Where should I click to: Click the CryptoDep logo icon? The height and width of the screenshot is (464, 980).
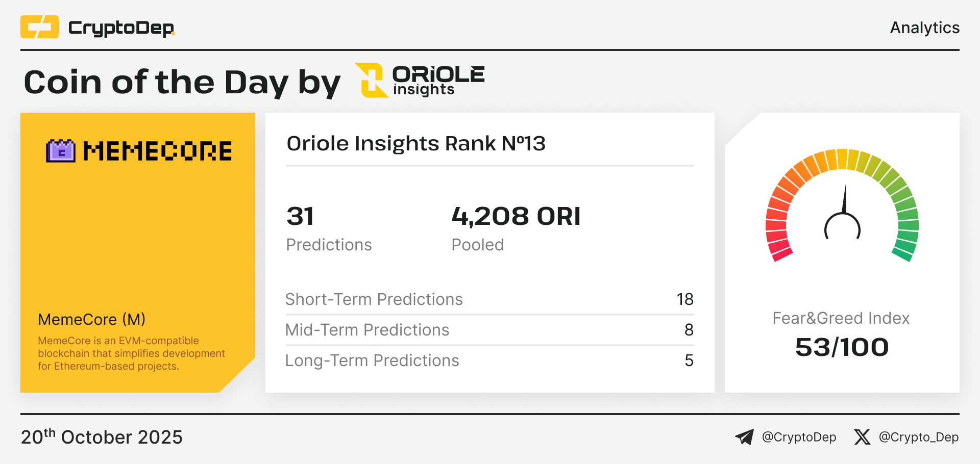coord(39,27)
